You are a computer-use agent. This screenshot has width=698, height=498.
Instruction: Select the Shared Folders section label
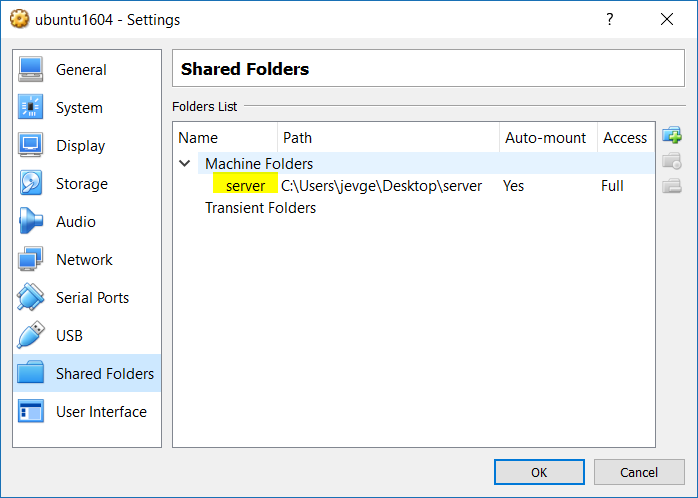click(105, 373)
